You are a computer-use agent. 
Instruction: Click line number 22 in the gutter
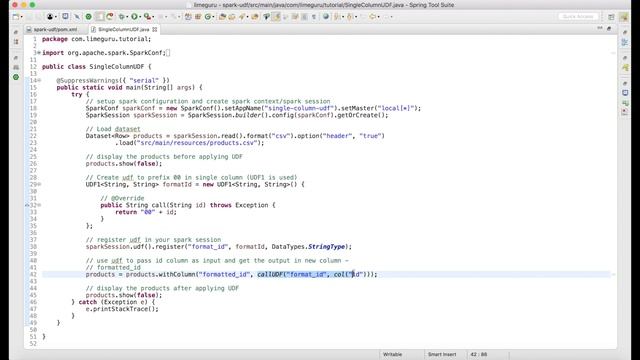[x=33, y=136]
